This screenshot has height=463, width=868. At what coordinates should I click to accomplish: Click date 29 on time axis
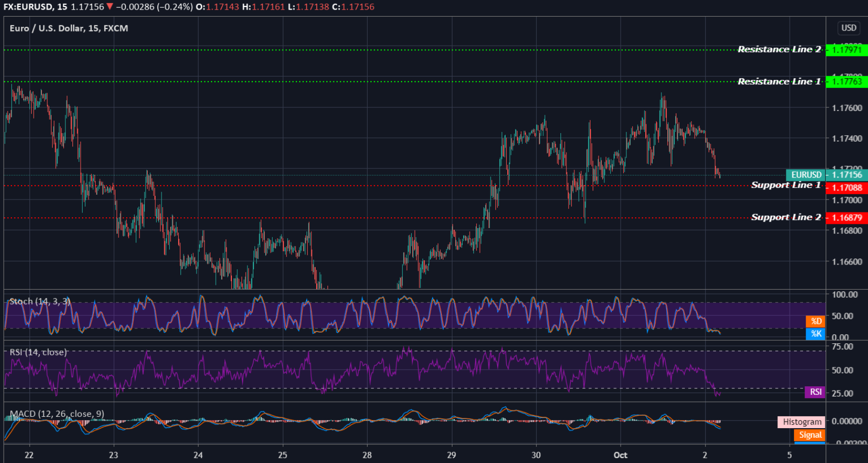click(x=451, y=455)
